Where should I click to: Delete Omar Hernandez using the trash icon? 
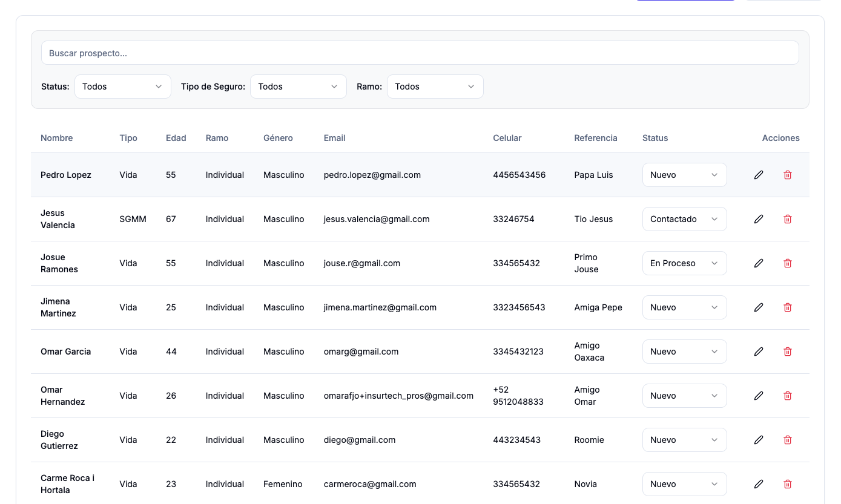pos(788,396)
